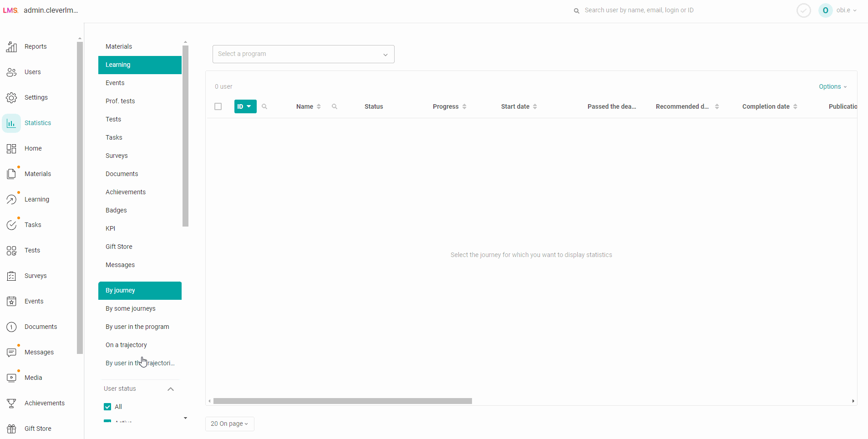
Task: Open Surveys in the statistics submenu
Action: pos(140,156)
